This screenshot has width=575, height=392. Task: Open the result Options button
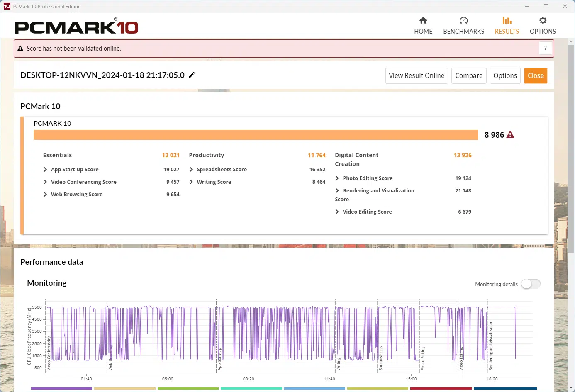(x=505, y=75)
